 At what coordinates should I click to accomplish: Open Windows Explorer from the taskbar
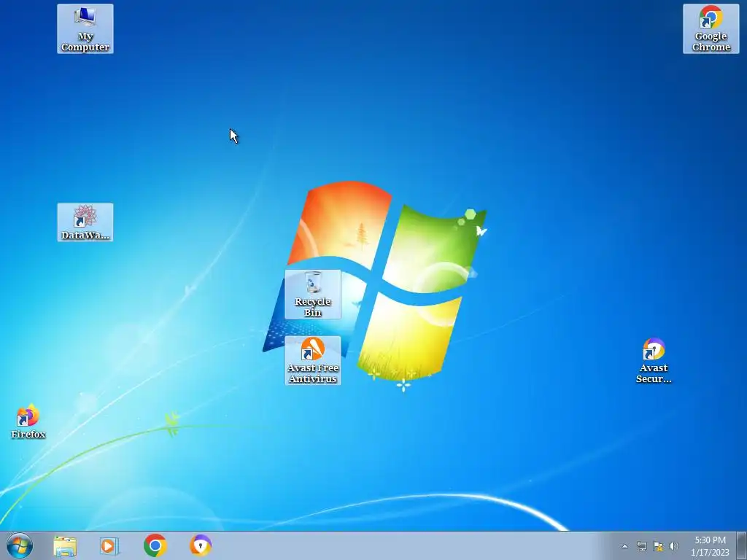[x=65, y=545]
